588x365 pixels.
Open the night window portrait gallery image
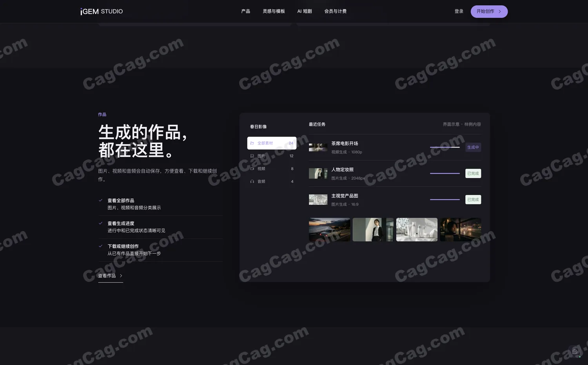461,230
